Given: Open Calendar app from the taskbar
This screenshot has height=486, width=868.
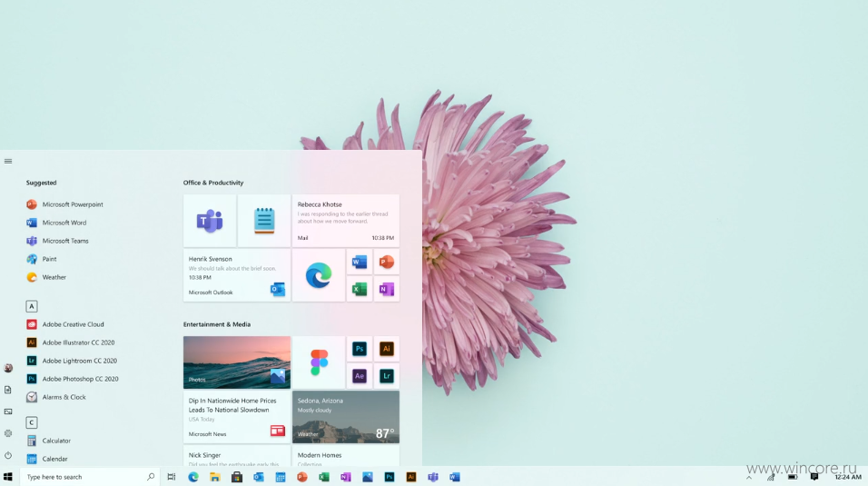Looking at the screenshot, I should point(281,477).
